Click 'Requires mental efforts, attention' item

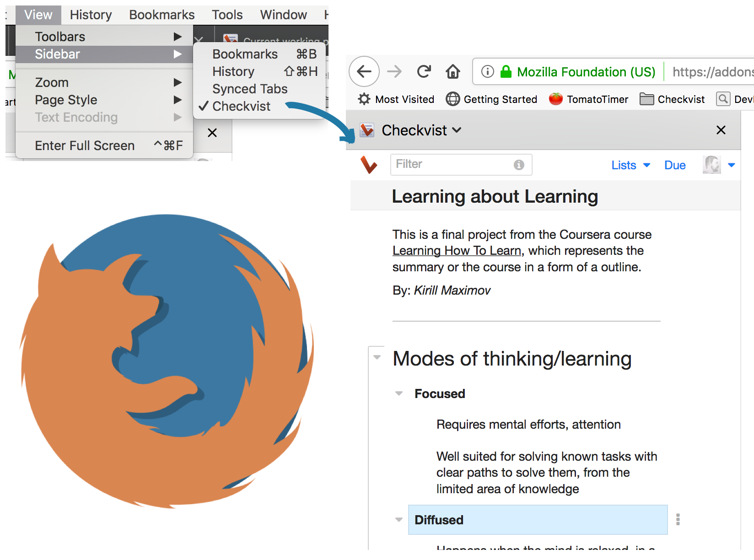(528, 425)
